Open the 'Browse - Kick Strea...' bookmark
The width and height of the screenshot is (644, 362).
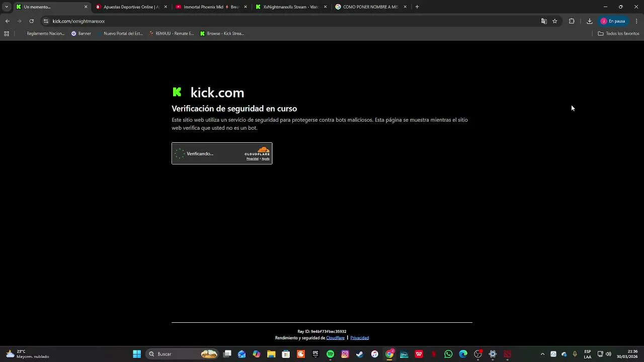(222, 34)
